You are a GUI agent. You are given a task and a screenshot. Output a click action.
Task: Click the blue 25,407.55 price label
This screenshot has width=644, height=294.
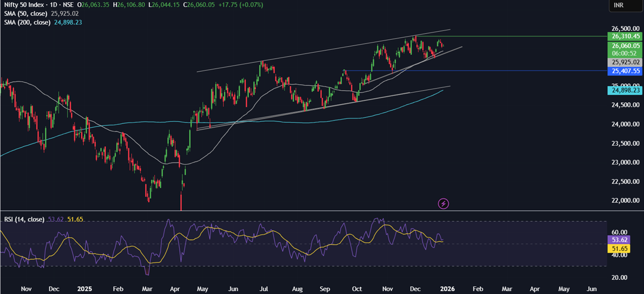tap(623, 71)
